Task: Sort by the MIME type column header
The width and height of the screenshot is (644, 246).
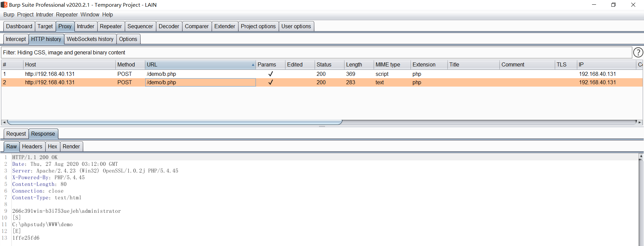Action: (392, 64)
